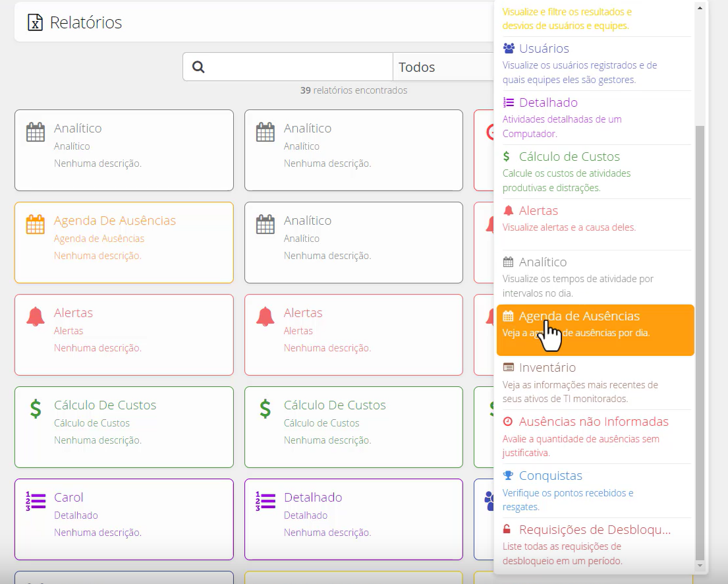
Task: Click the dropdown list scrollbar thumb
Action: (700, 343)
